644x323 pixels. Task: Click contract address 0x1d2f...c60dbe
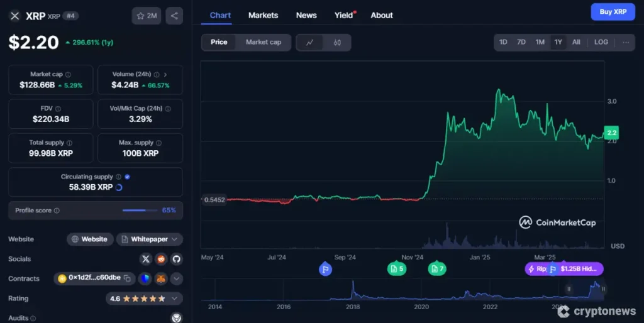coord(94,278)
